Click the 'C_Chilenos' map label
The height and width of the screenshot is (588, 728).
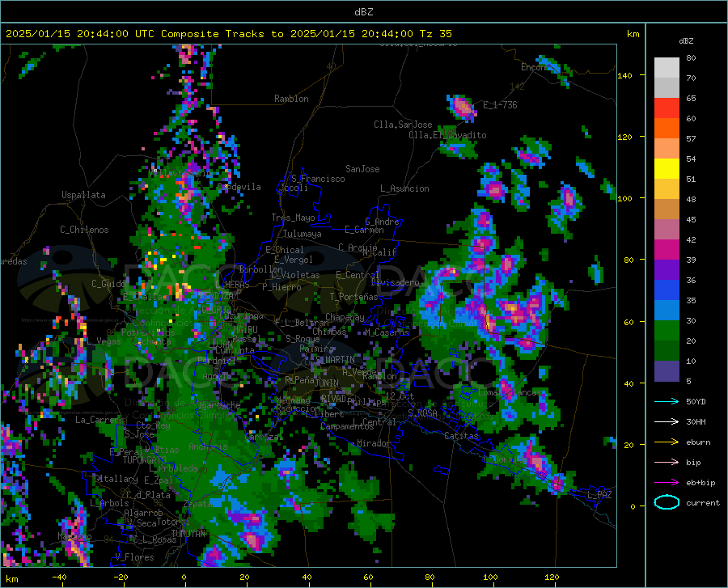pos(84,230)
